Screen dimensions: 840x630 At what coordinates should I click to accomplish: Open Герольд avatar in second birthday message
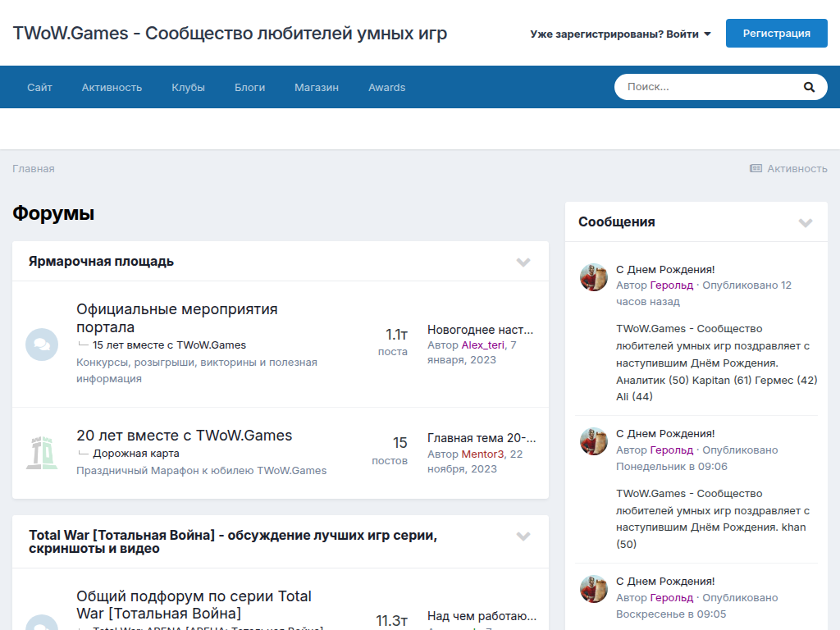594,441
